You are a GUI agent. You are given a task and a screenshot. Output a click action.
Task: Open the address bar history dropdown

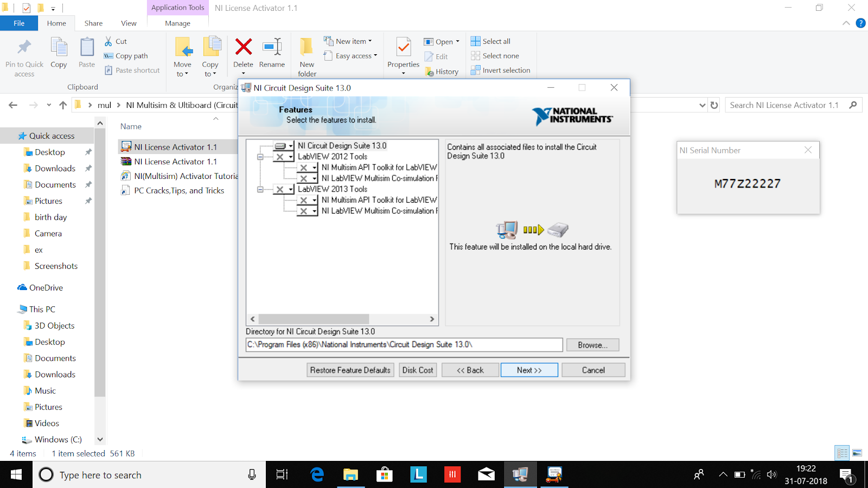point(703,105)
